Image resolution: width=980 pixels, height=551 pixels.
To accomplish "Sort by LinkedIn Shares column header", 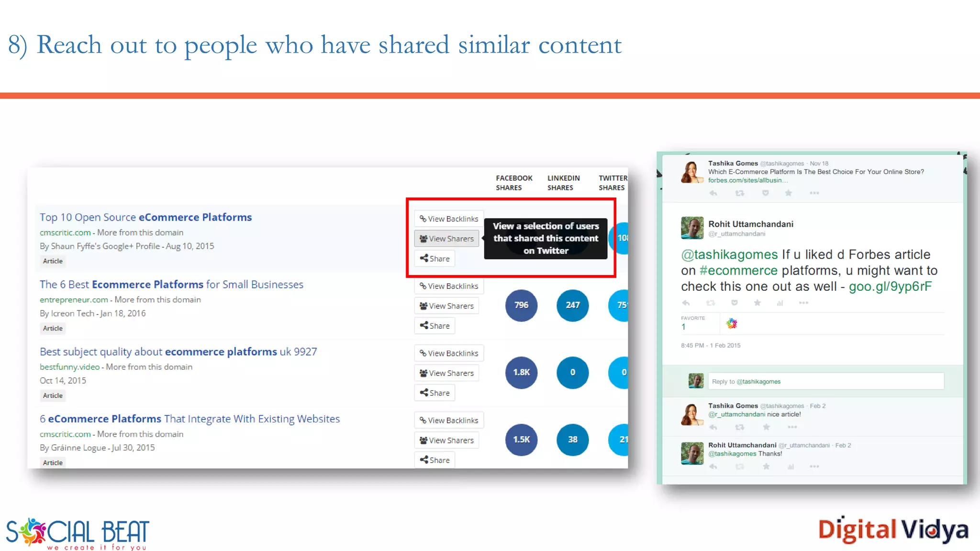I will coord(563,183).
